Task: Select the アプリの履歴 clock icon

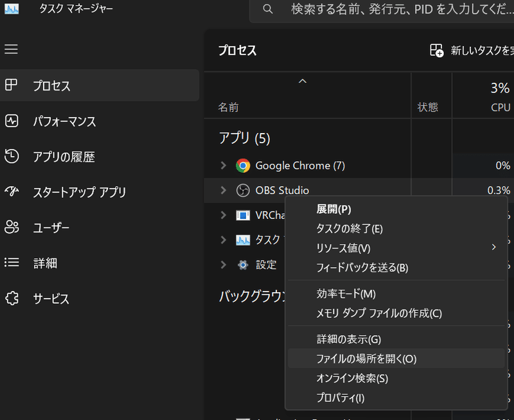Action: [x=12, y=156]
